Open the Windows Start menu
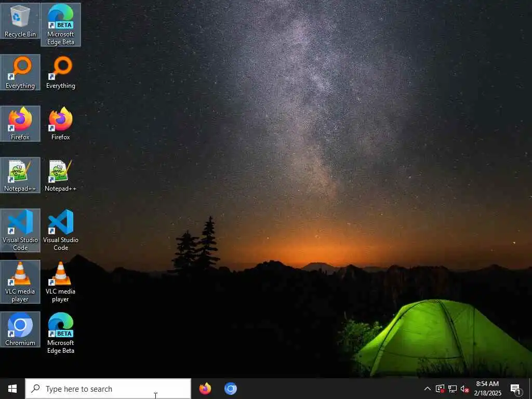Viewport: 532px width, 399px height. coord(12,389)
